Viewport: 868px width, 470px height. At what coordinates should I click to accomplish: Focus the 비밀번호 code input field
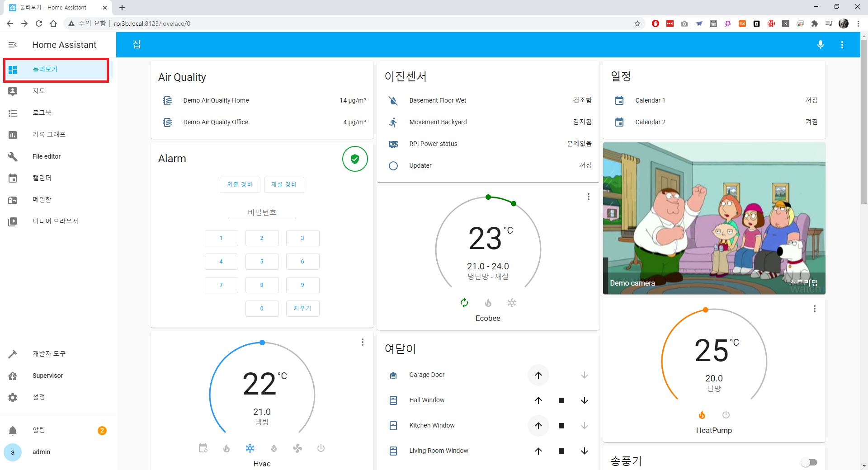(x=262, y=212)
